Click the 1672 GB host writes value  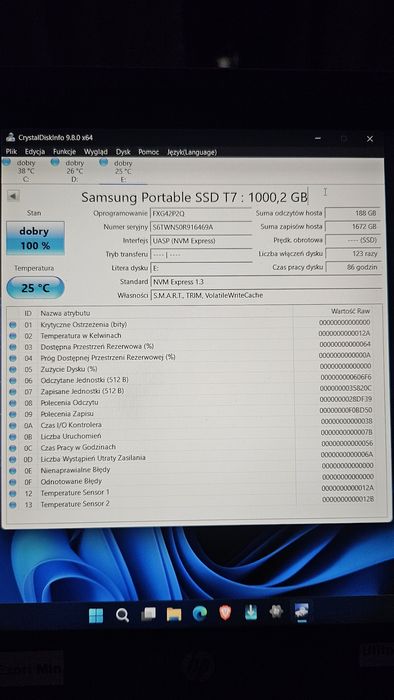[353, 227]
